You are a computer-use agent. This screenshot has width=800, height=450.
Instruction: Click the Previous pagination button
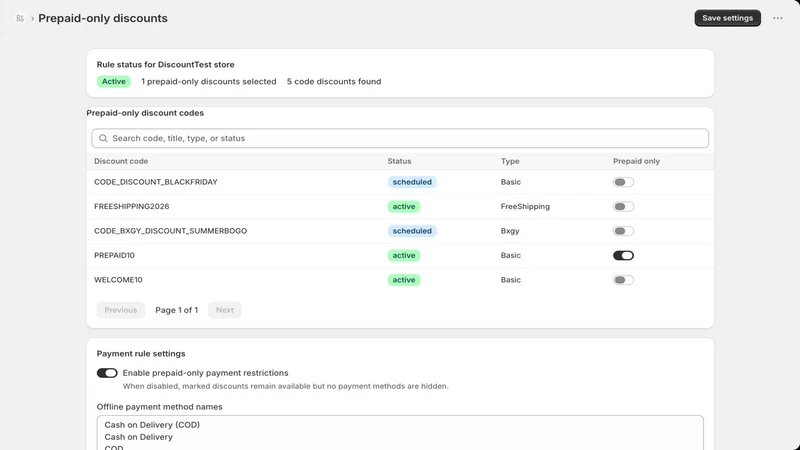121,310
